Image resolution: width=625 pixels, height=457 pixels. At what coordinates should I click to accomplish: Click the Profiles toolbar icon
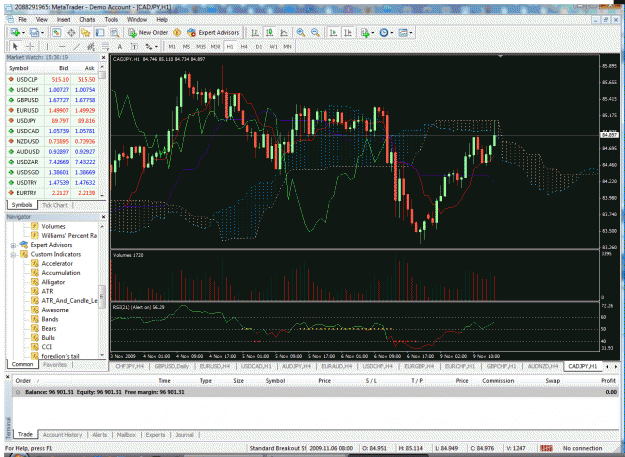coord(35,33)
